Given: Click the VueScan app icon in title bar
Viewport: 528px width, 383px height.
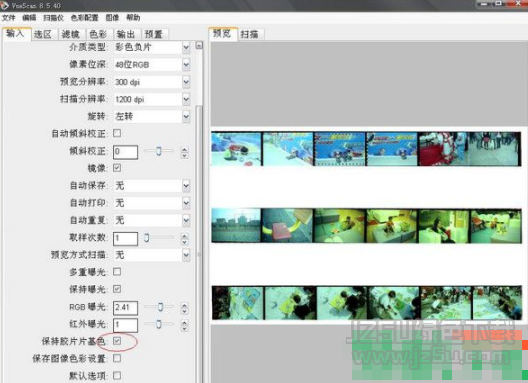Looking at the screenshot, I should pos(4,5).
